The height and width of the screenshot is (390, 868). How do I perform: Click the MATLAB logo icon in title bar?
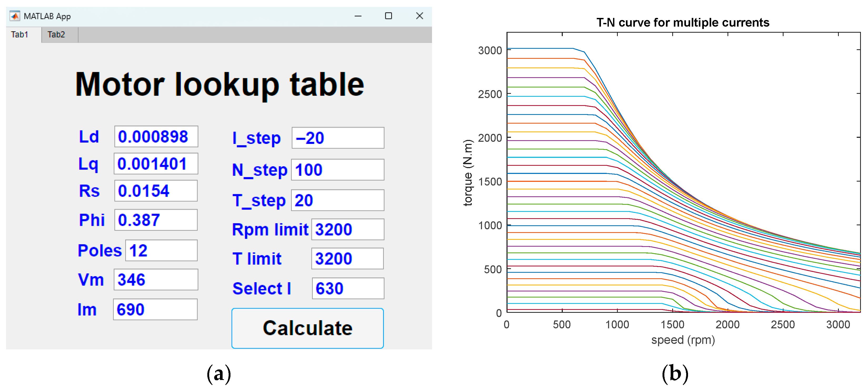(15, 16)
